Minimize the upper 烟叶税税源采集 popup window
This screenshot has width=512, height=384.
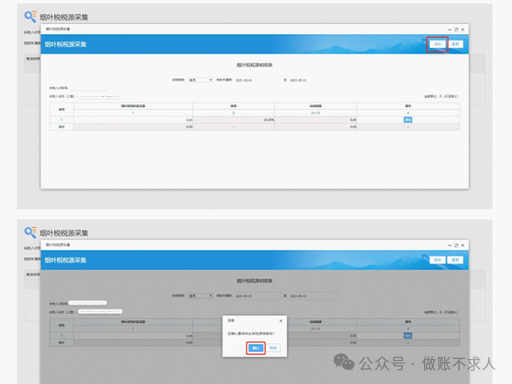(x=449, y=29)
